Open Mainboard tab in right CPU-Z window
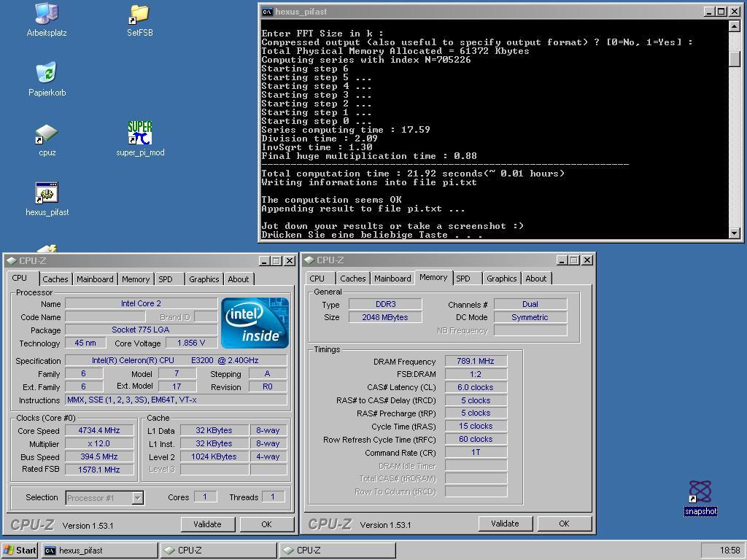Viewport: 747px width, 560px height. (392, 279)
